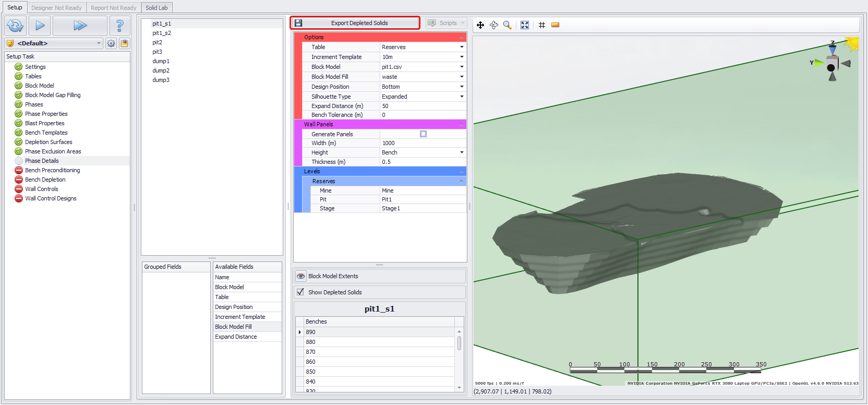Collapse the Wall Panels section

pyautogui.click(x=461, y=125)
